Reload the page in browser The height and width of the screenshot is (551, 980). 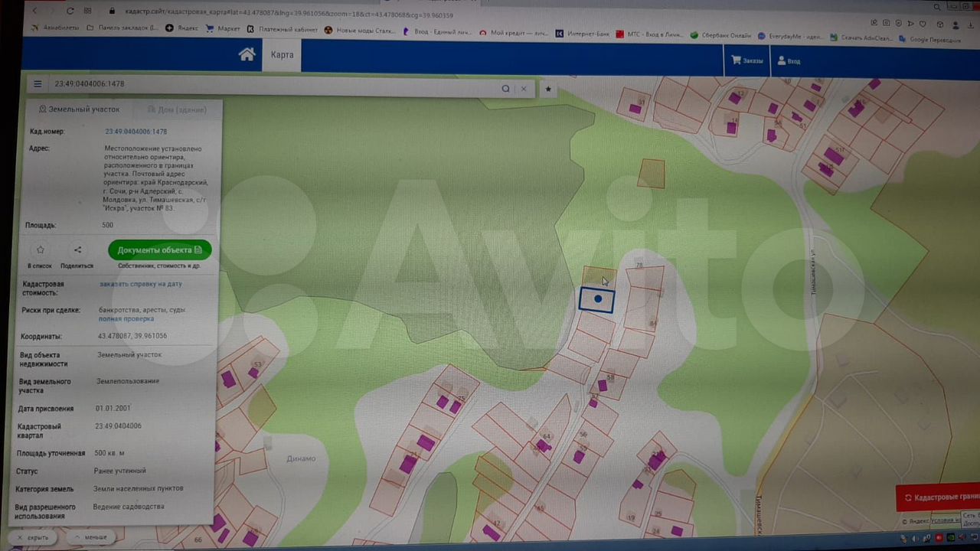click(x=70, y=11)
